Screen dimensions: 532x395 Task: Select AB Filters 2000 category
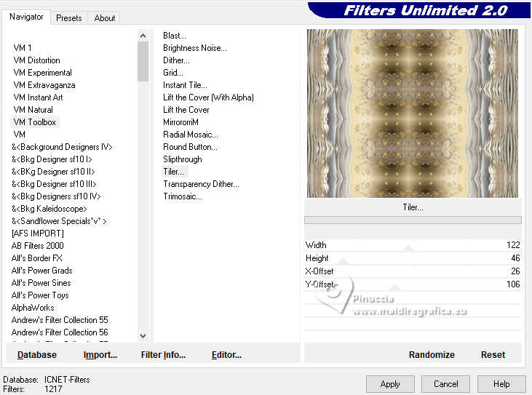37,246
